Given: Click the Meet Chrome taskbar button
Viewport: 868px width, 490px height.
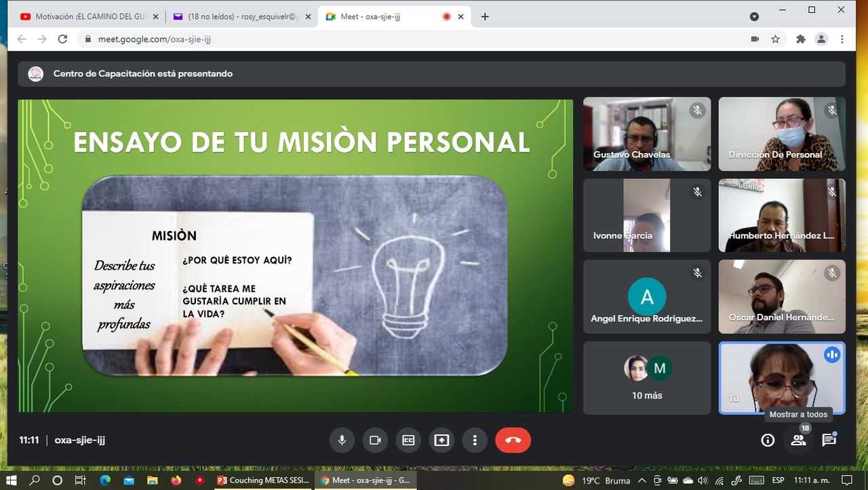Looking at the screenshot, I should point(366,481).
